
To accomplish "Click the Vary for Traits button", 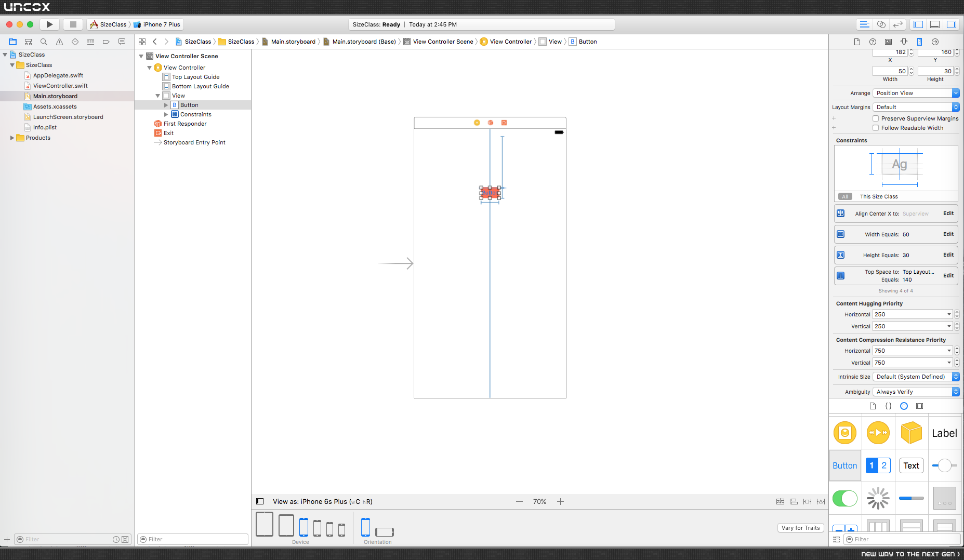I will point(800,528).
